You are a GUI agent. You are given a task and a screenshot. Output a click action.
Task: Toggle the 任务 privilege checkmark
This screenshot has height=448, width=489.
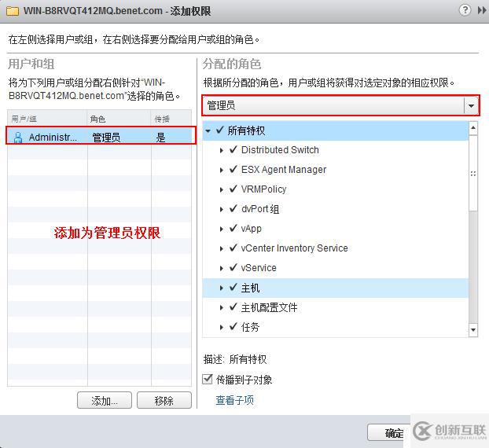233,326
